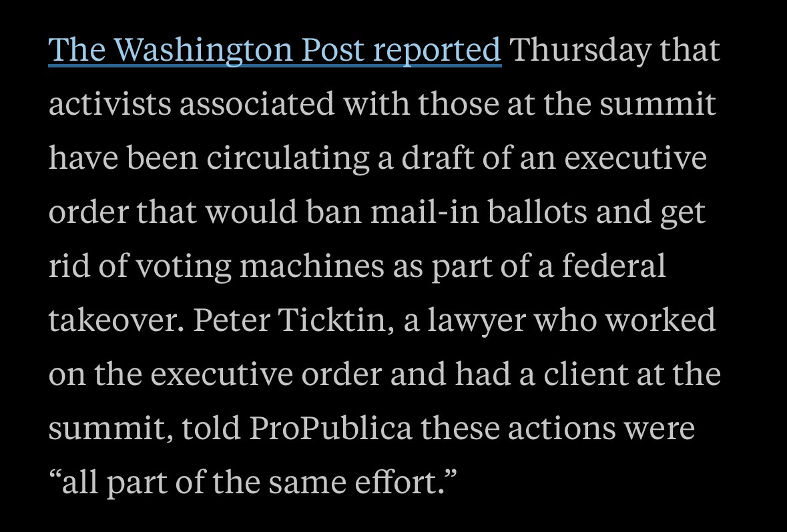Open The Washington Post reported link
787x532 pixels.
point(274,51)
